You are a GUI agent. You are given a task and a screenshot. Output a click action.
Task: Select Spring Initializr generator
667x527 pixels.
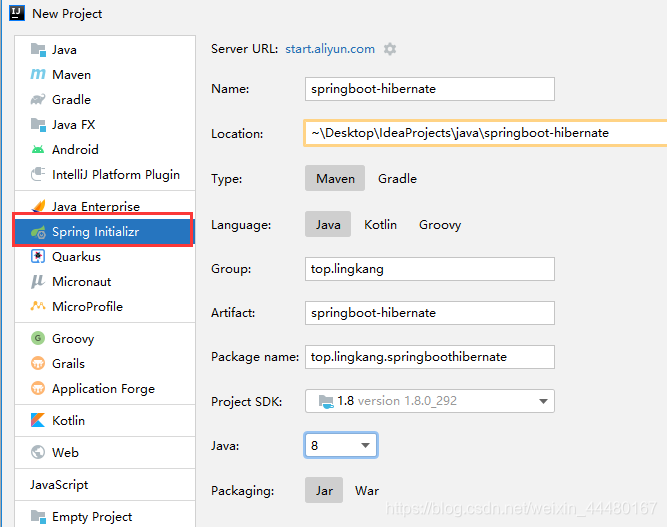(103, 232)
